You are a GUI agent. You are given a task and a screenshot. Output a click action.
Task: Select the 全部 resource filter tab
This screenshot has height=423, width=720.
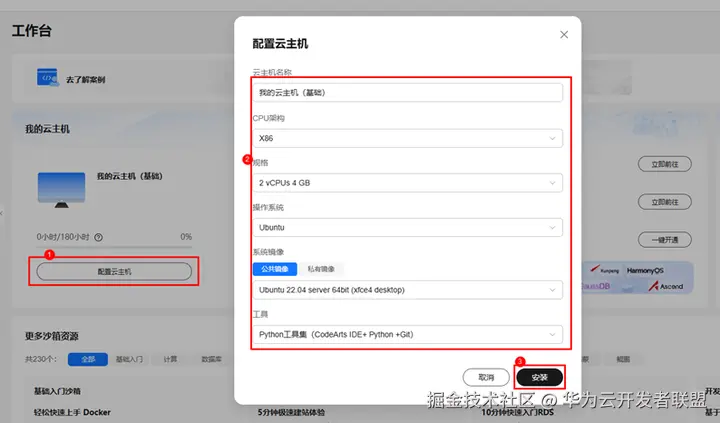click(88, 359)
